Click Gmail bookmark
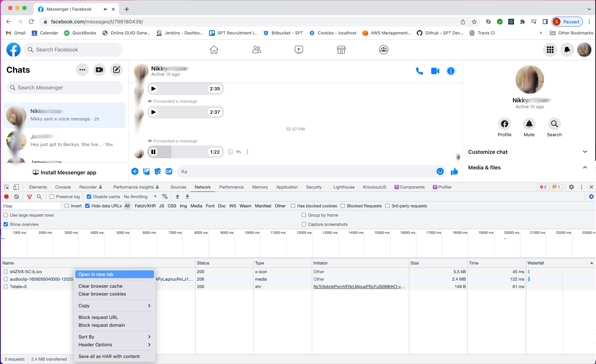This screenshot has width=596, height=364. point(16,33)
